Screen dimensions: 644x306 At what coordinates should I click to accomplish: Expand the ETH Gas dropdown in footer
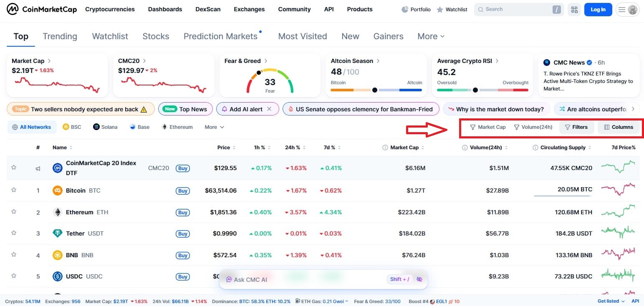[x=323, y=301]
